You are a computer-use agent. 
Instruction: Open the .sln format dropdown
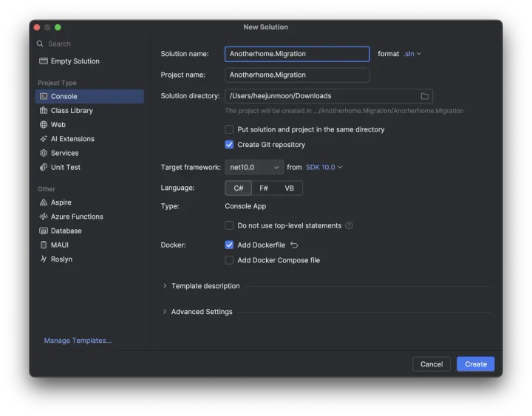click(412, 54)
